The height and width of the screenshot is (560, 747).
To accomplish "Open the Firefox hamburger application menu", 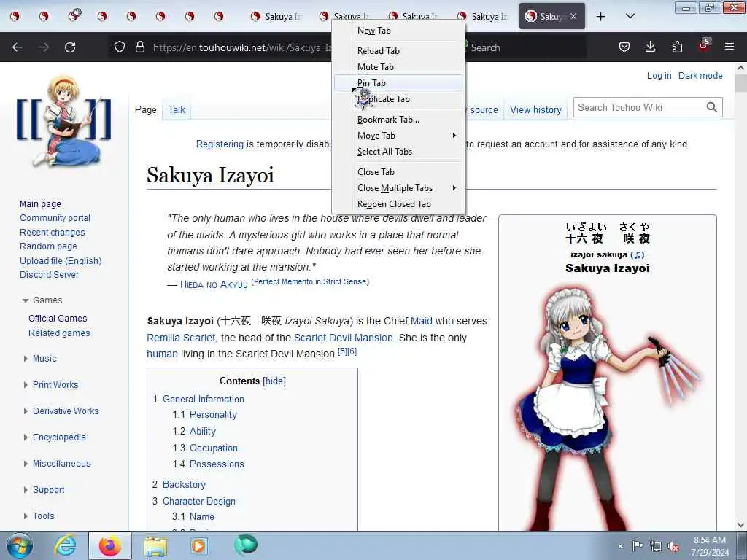I will pyautogui.click(x=729, y=47).
